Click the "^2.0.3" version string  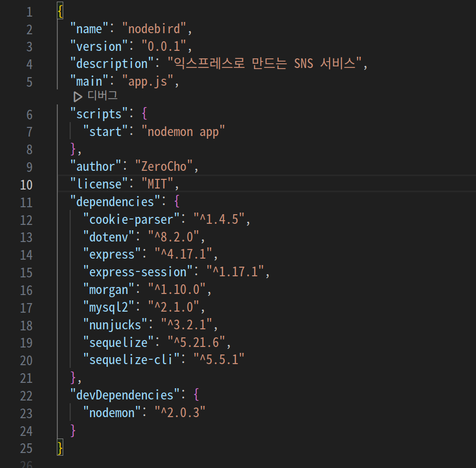[x=180, y=412]
